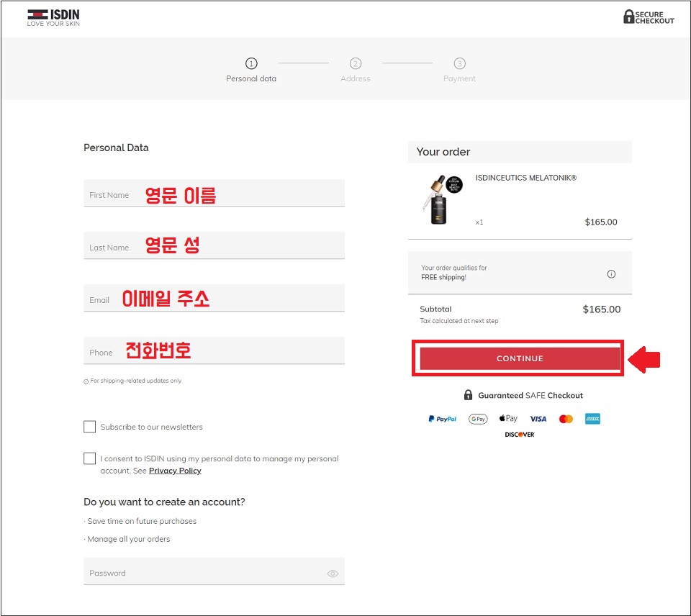
Task: Click the Visa payment icon
Action: tap(538, 419)
